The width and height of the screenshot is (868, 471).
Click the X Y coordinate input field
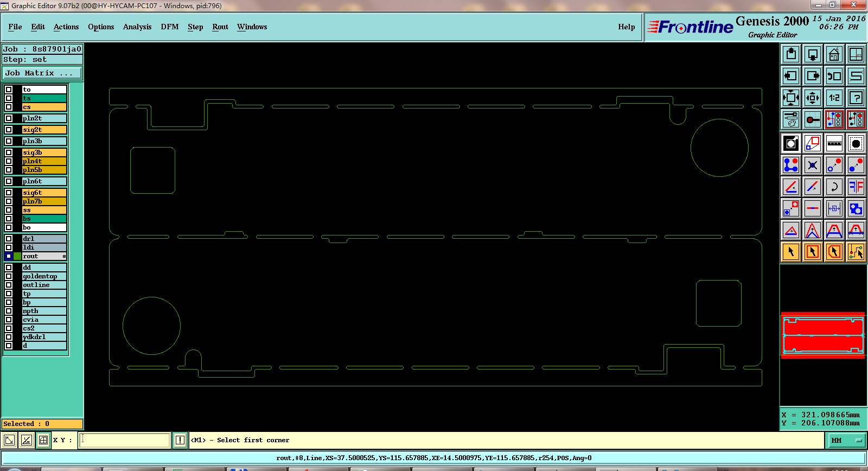[x=125, y=440]
